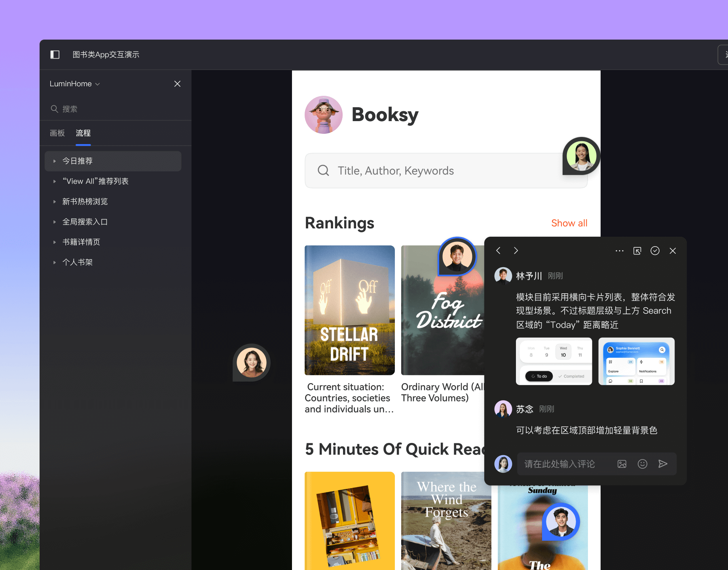Click the pop-out comment panel icon

(637, 251)
